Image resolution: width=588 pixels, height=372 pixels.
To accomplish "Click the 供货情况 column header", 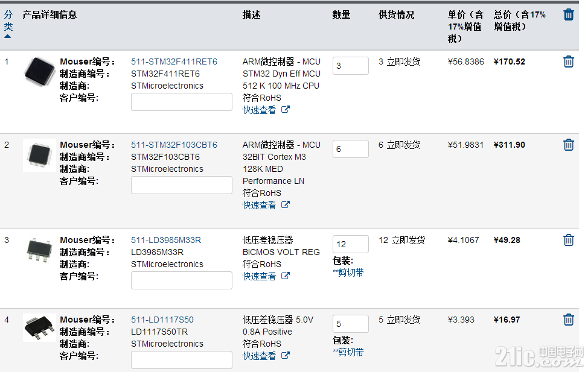I will point(397,14).
